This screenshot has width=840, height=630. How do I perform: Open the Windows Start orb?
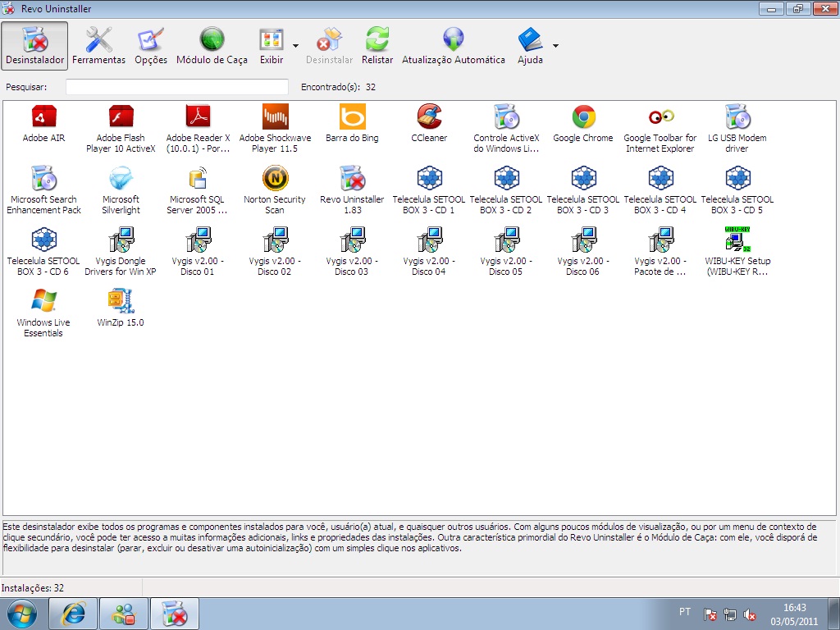pos(22,614)
